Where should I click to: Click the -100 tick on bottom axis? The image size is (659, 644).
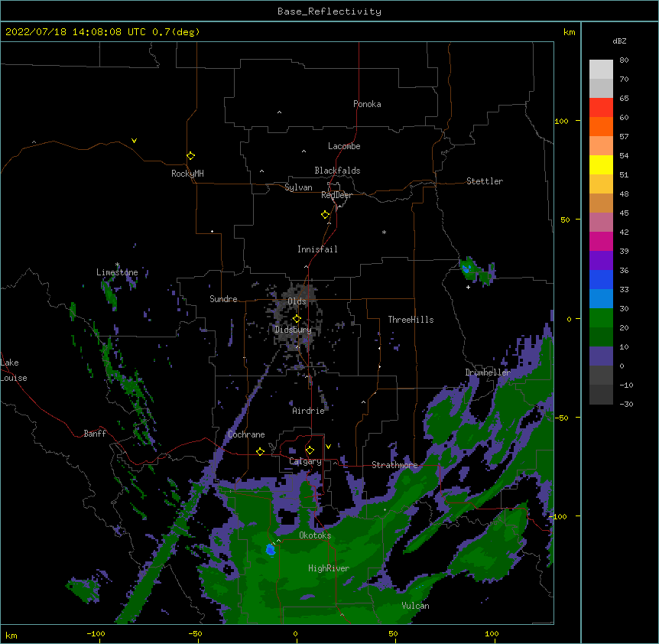pos(96,633)
